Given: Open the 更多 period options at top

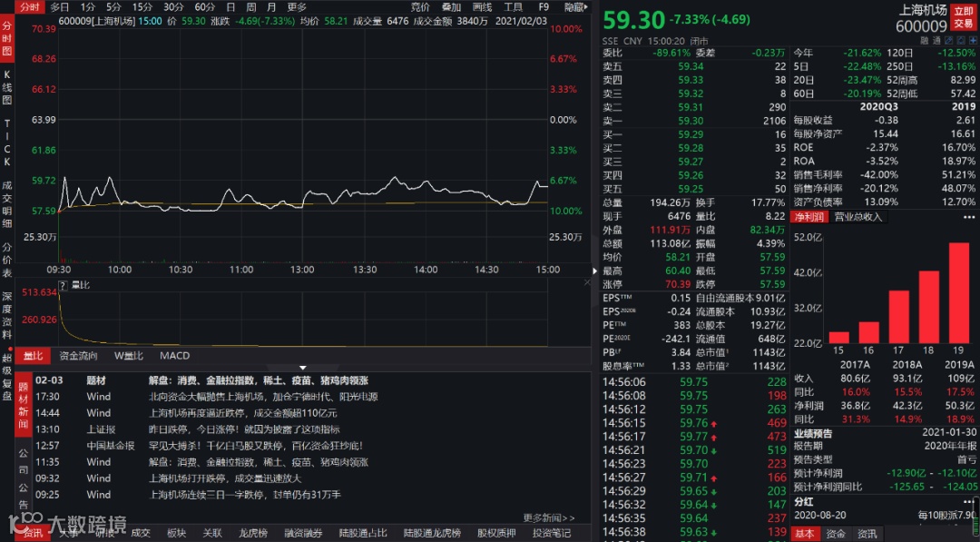Looking at the screenshot, I should (x=297, y=7).
